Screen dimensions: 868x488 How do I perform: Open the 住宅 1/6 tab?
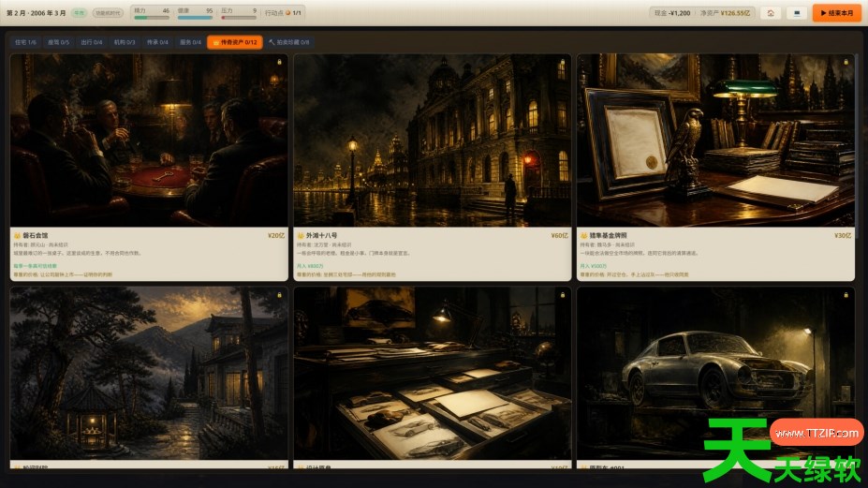pyautogui.click(x=25, y=42)
